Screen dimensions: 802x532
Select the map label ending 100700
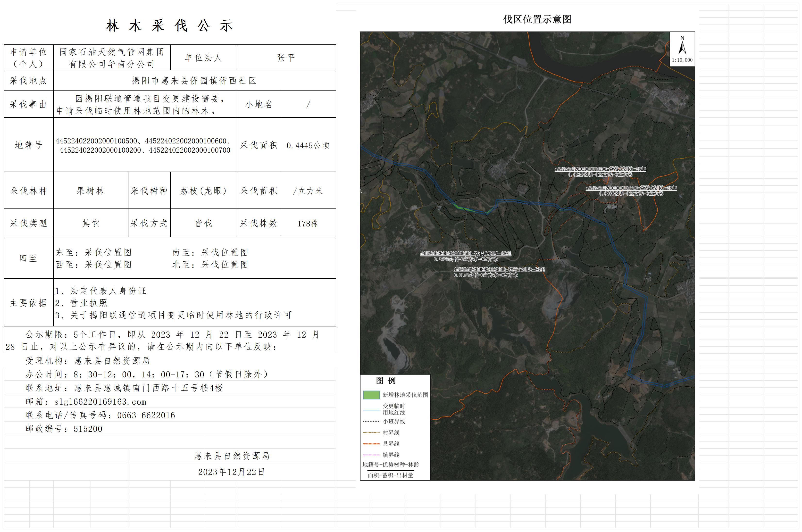(x=631, y=188)
